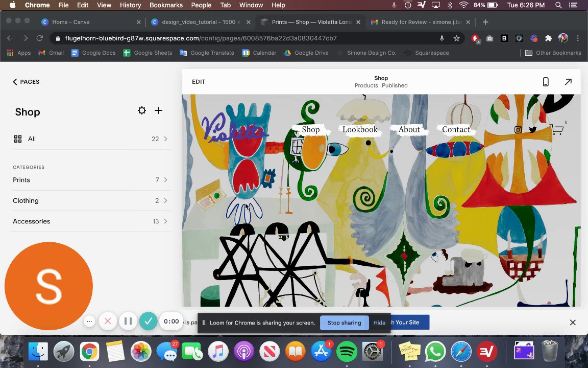Finish Loom recording with checkmark button
Image resolution: width=588 pixels, height=368 pixels.
[x=148, y=321]
